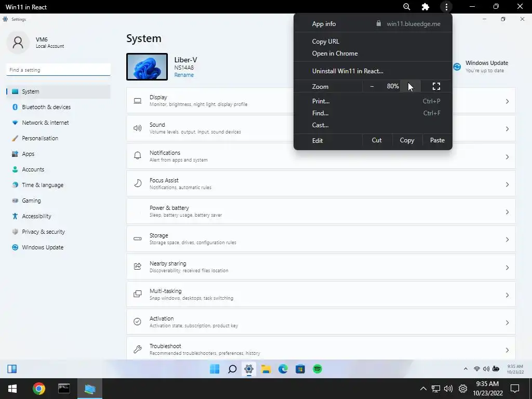Open the extensions puzzle icon

click(x=425, y=7)
